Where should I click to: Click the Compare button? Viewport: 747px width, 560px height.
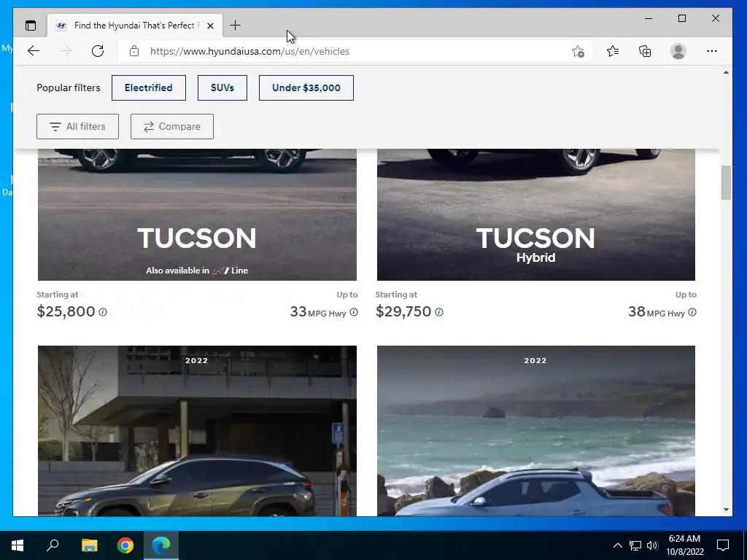[172, 127]
